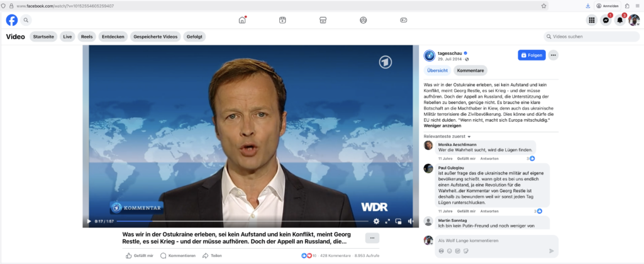This screenshot has height=264, width=644.
Task: Seek on the video progress bar
Action: pyautogui.click(x=239, y=221)
